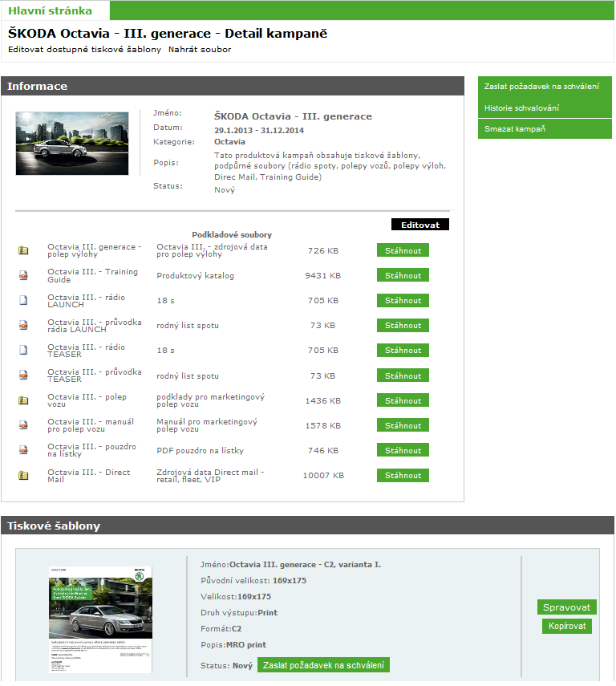Image resolution: width=616 pixels, height=686 pixels.
Task: Click the Nahrát soubor link
Action: pyautogui.click(x=200, y=50)
